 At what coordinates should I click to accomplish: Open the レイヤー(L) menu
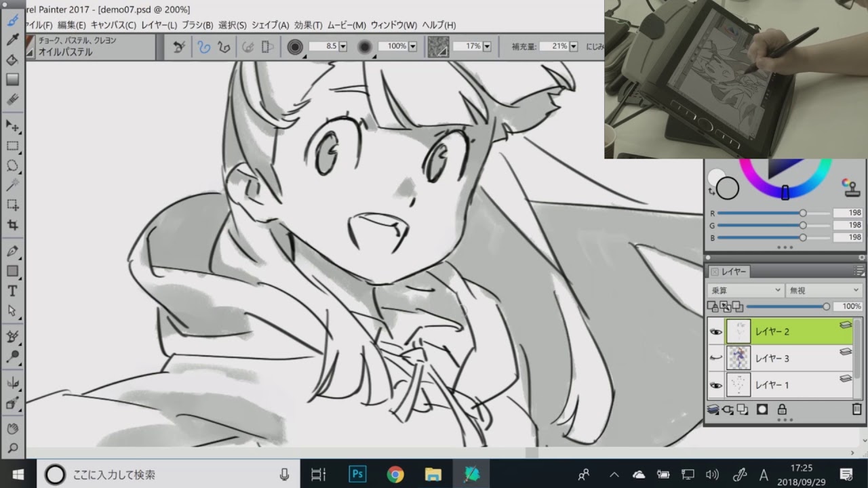click(x=158, y=25)
